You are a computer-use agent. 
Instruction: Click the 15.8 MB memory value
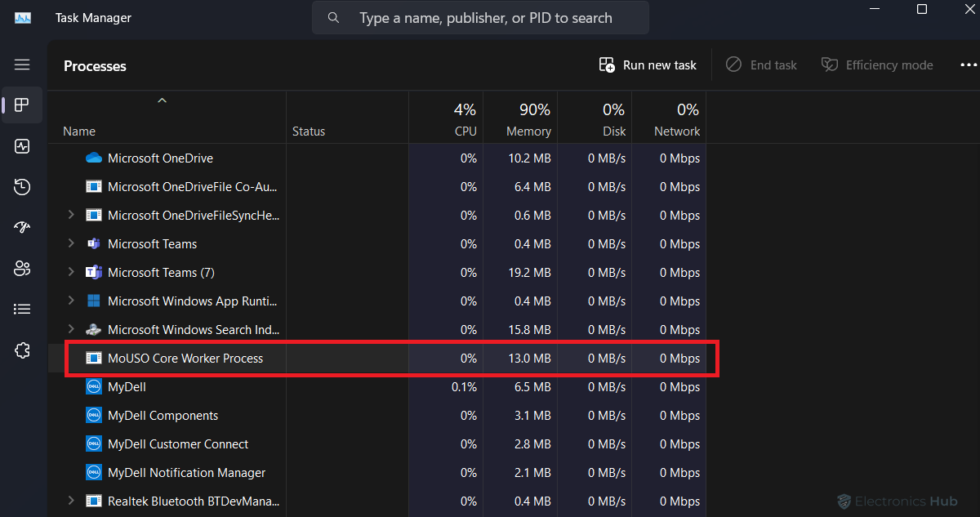529,329
